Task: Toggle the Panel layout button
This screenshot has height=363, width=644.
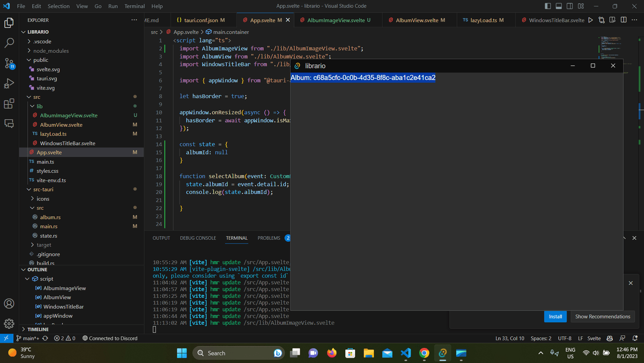Action: (x=559, y=6)
